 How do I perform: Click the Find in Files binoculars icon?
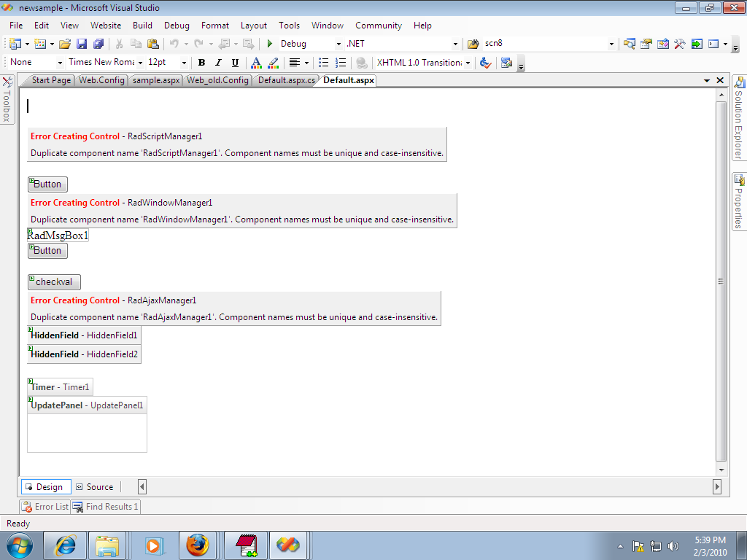click(473, 44)
